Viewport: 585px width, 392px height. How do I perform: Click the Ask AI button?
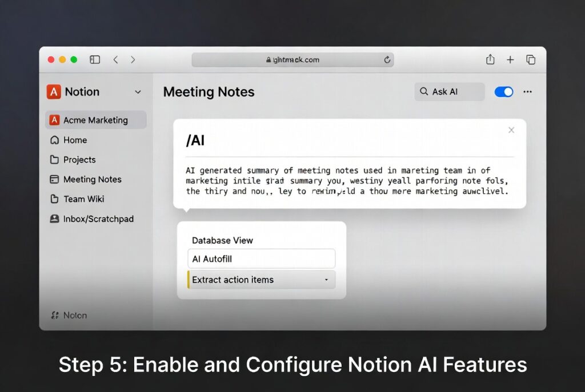(449, 91)
